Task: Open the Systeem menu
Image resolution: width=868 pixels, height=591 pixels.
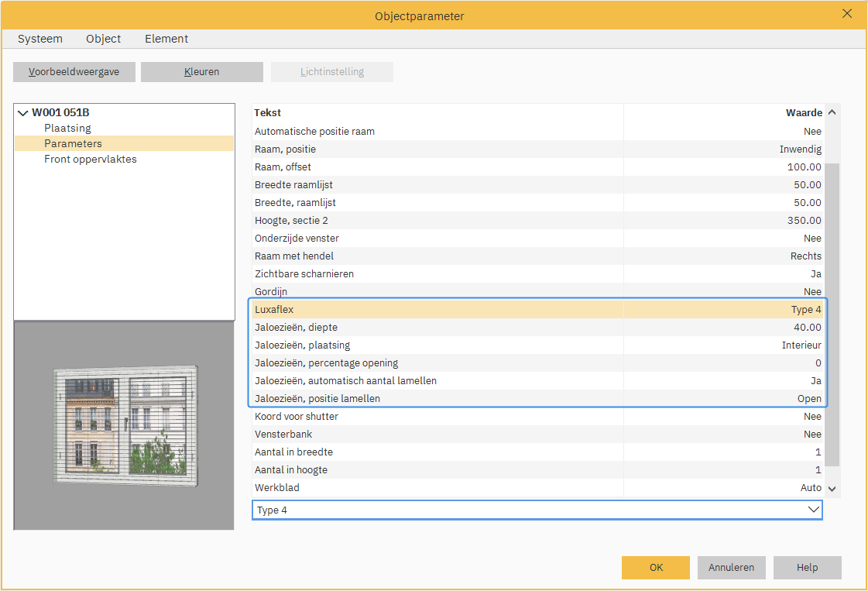Action: coord(39,39)
